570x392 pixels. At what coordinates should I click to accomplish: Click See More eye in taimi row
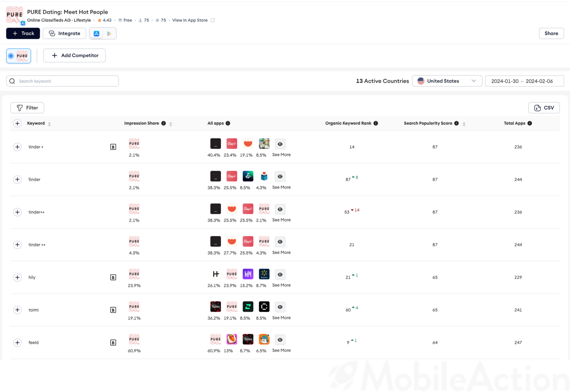click(x=280, y=307)
